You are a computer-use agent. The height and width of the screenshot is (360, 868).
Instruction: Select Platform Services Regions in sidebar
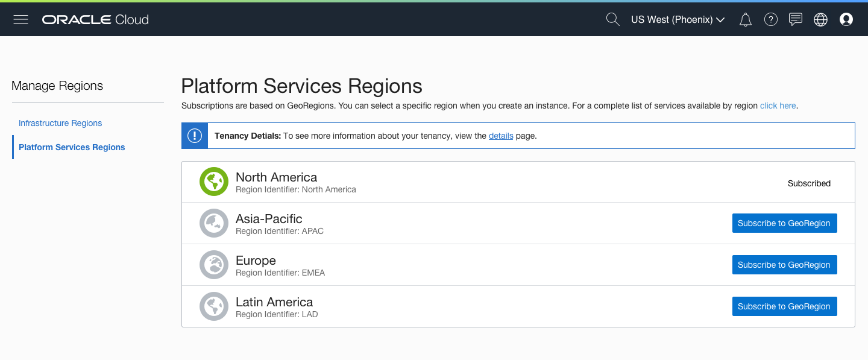[x=72, y=147]
